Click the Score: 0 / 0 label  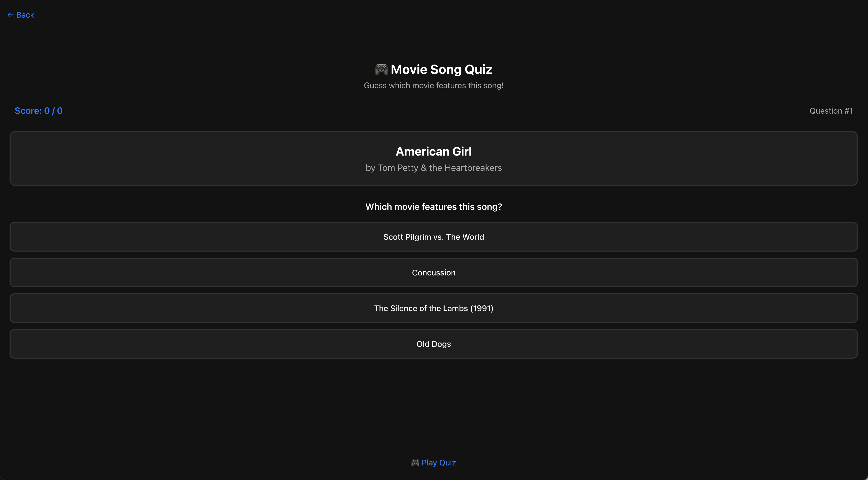point(38,111)
